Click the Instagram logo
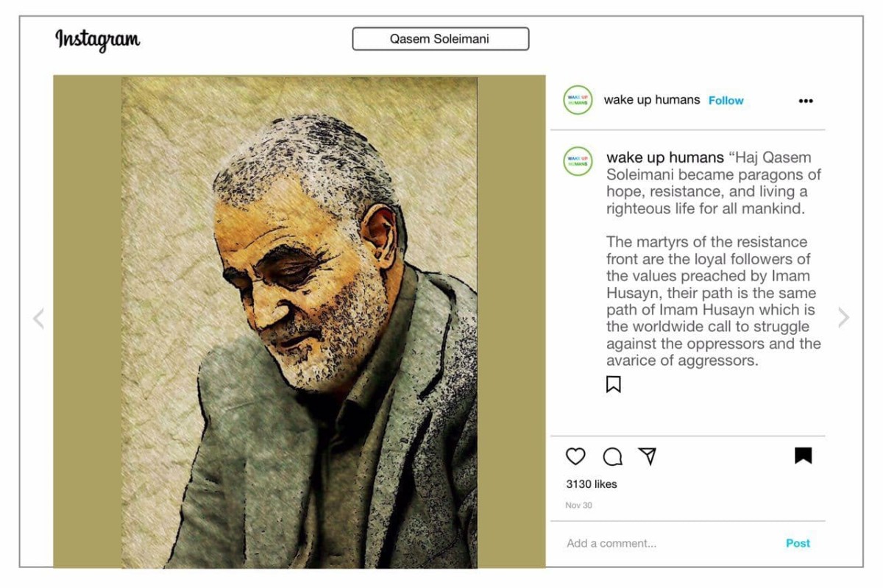The image size is (883, 588). coord(97,39)
